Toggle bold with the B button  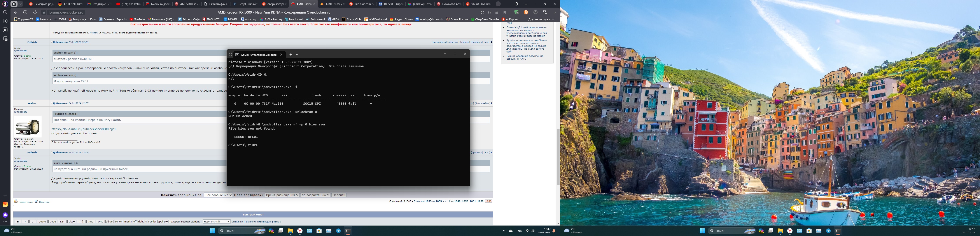pyautogui.click(x=18, y=222)
